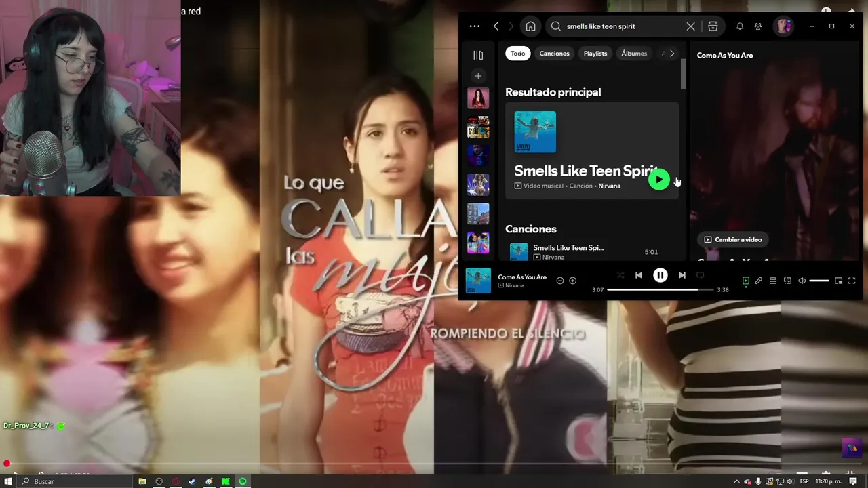Select the Todo filter chip

point(518,54)
